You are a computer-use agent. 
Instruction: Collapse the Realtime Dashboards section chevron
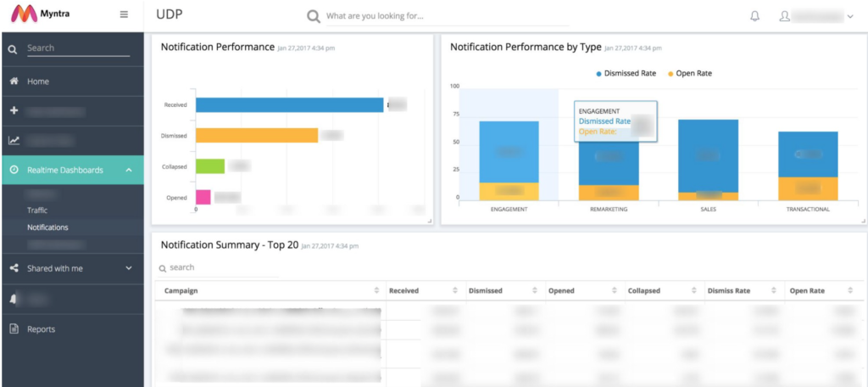(129, 171)
